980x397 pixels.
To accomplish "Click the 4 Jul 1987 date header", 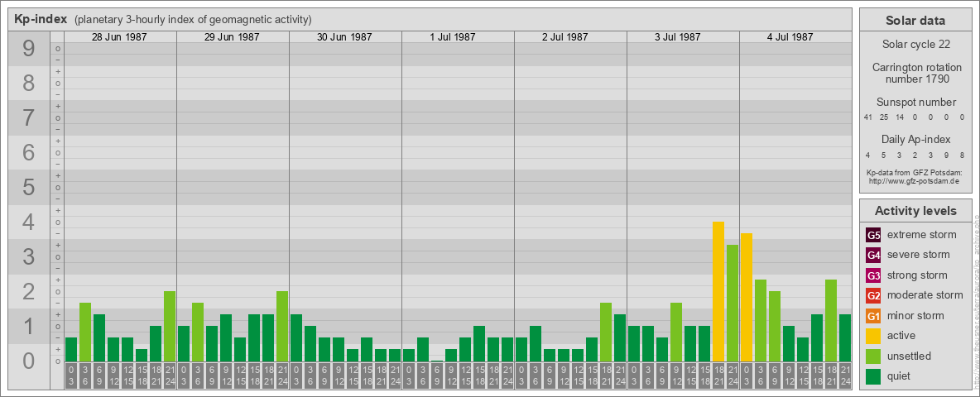I will 790,37.
